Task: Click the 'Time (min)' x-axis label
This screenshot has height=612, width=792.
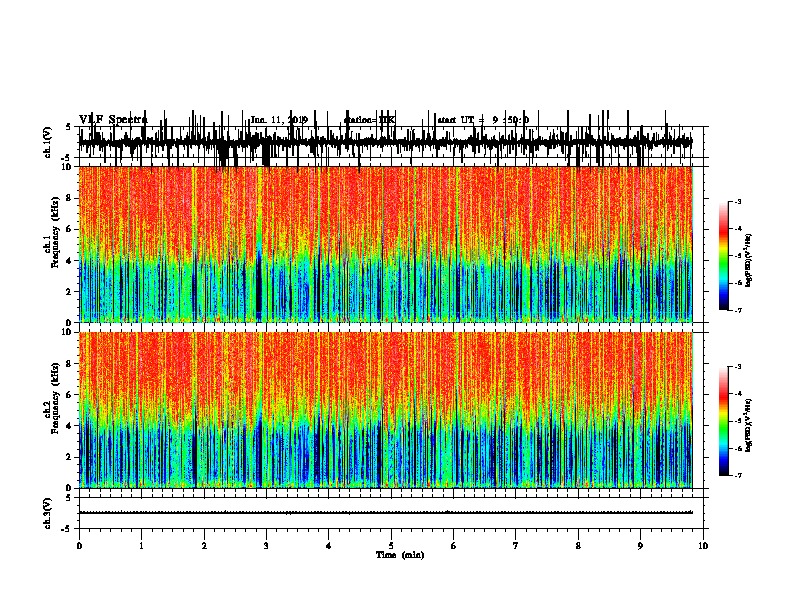Action: tap(400, 555)
